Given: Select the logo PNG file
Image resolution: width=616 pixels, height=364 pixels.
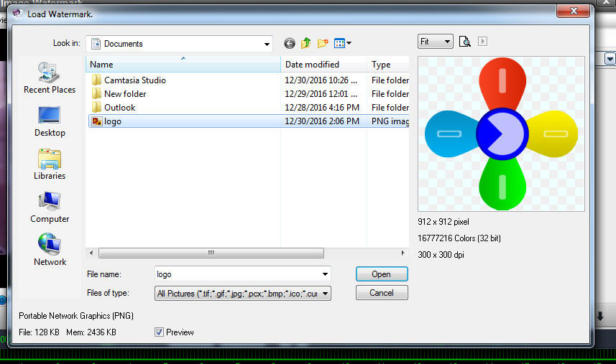Looking at the screenshot, I should (249, 121).
